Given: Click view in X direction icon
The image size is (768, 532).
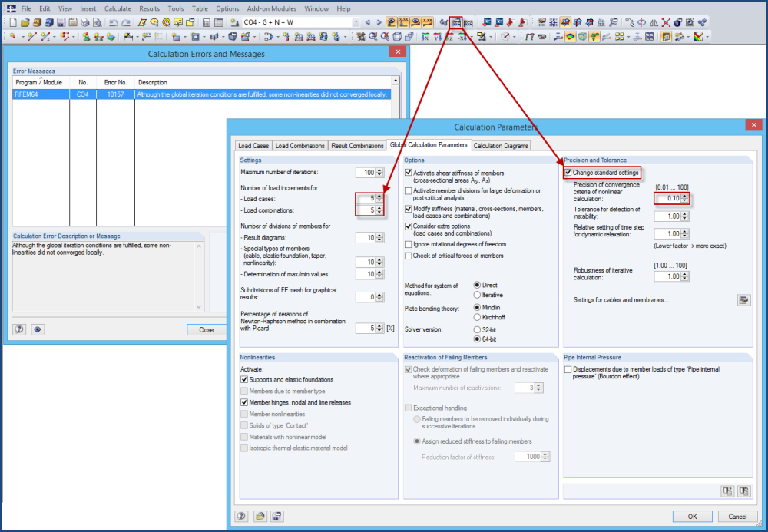Looking at the screenshot, I should point(425,37).
